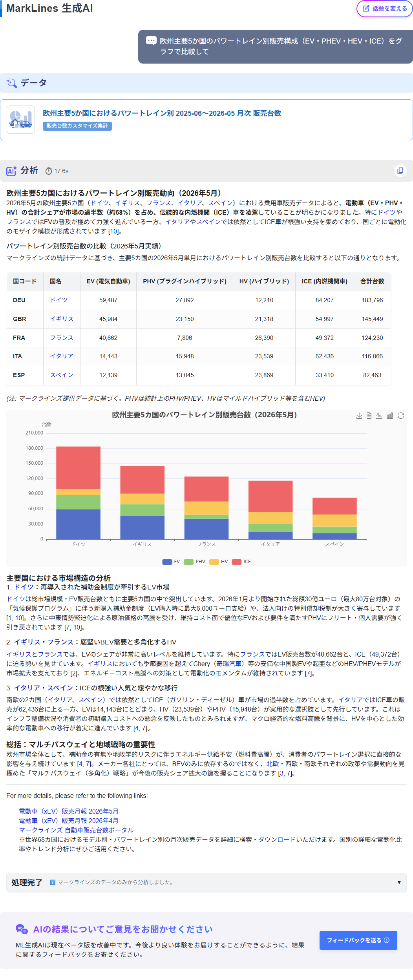Click the EV (電気自動車) column header
The image size is (413, 980).
[x=108, y=281]
